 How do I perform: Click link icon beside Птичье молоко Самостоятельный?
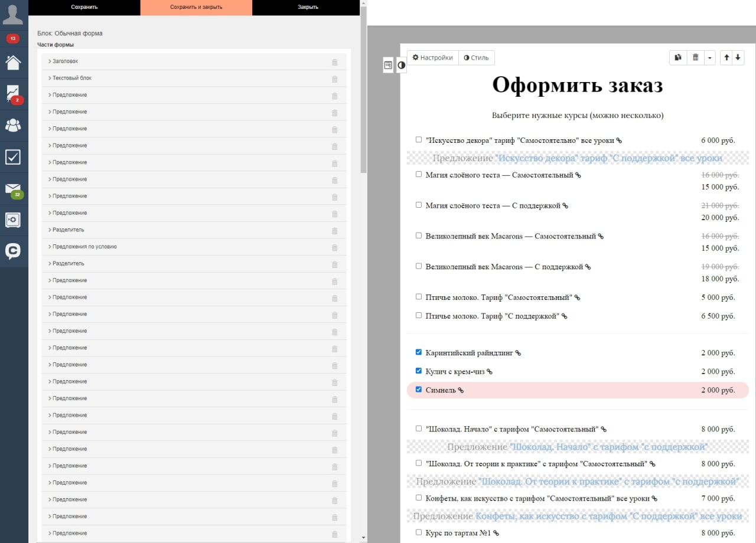coord(578,297)
